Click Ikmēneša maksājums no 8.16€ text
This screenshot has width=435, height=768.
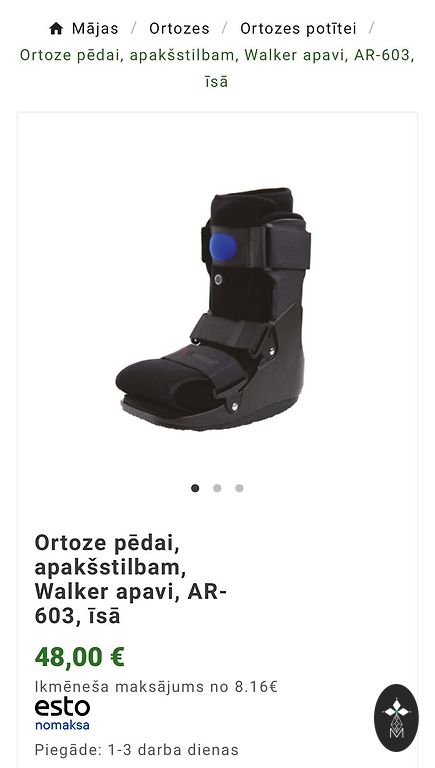[x=156, y=687]
